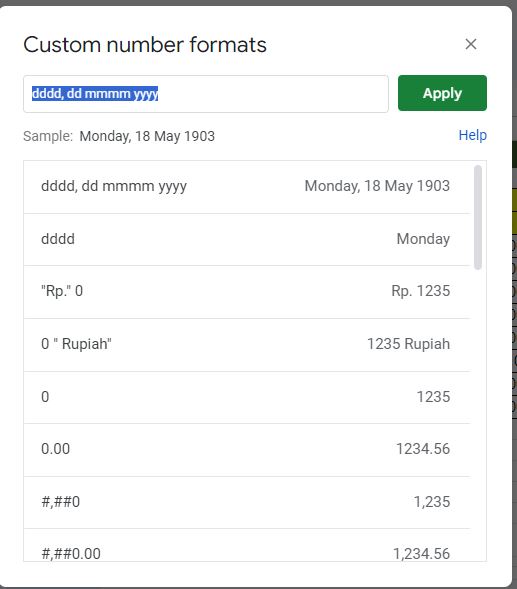Select the 'dddd' format row

[247, 239]
